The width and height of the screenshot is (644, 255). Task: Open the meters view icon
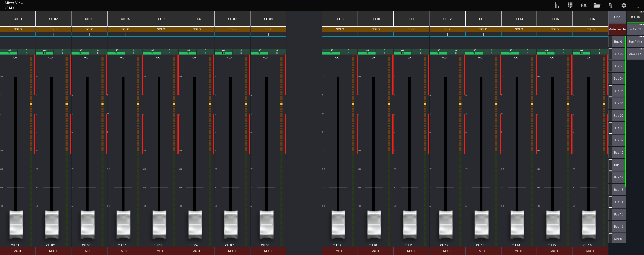(x=557, y=5)
